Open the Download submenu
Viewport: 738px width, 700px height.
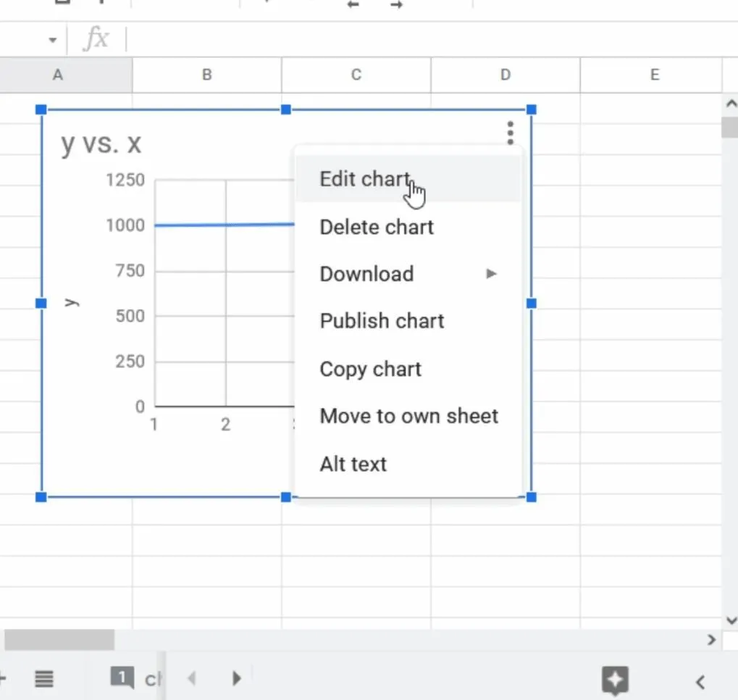point(408,274)
